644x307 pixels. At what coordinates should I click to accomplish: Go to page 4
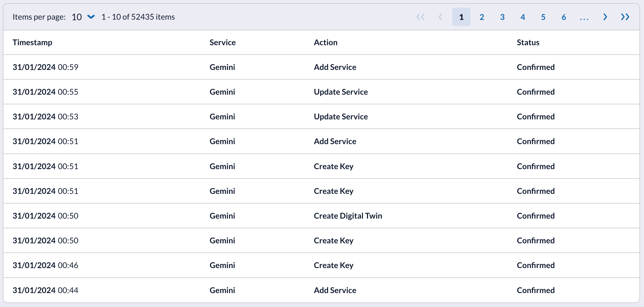coord(523,17)
